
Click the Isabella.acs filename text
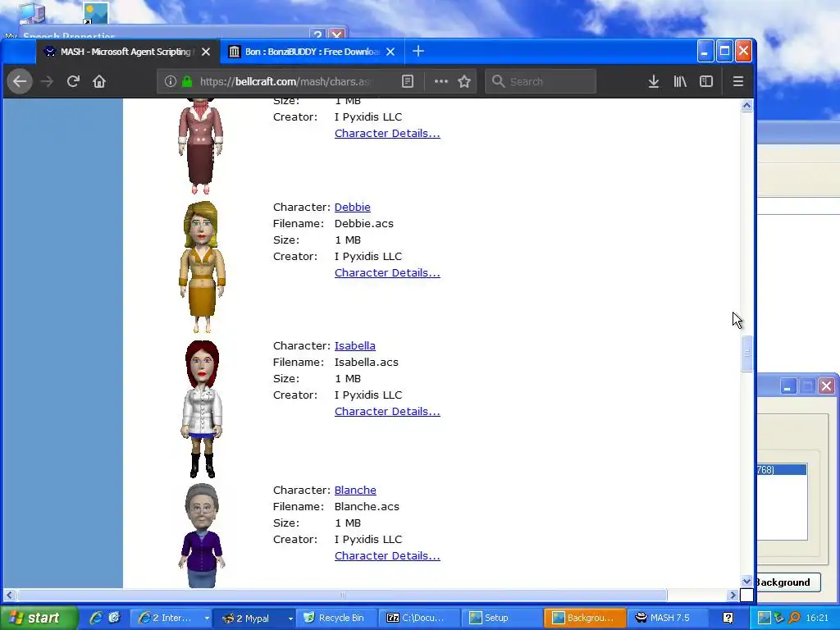coord(367,362)
